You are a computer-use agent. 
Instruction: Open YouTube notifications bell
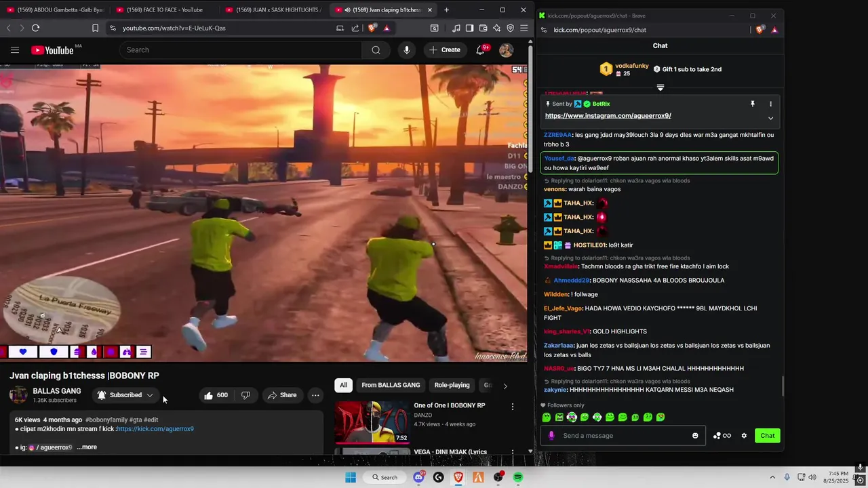pyautogui.click(x=480, y=49)
